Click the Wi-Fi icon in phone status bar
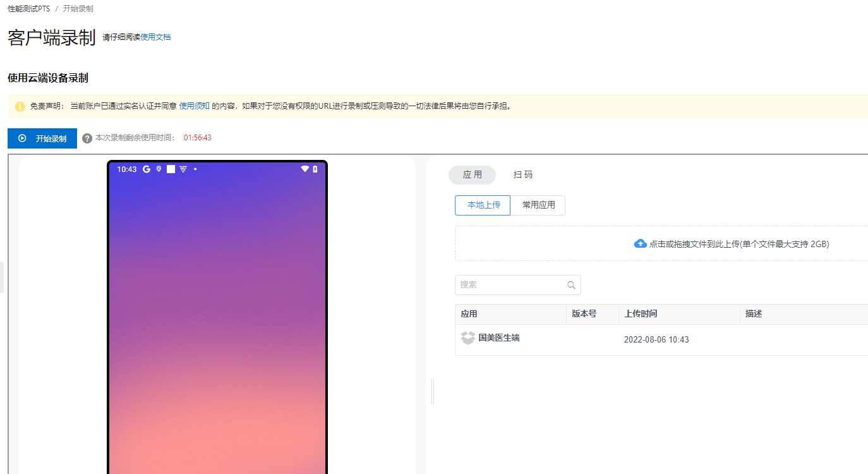The width and height of the screenshot is (868, 474). click(x=305, y=169)
